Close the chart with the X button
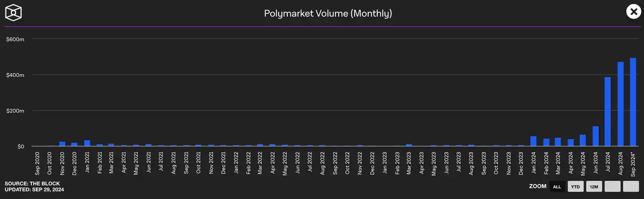The image size is (644, 199). [x=633, y=12]
